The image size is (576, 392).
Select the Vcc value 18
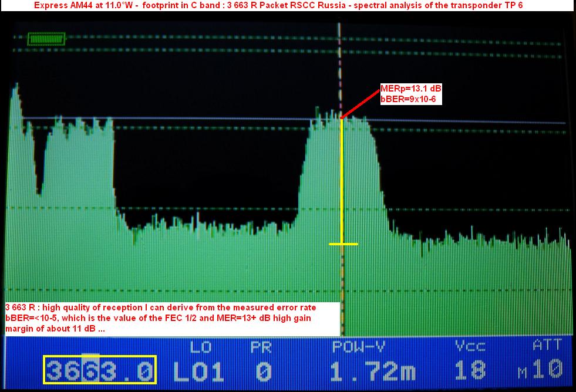[x=470, y=371]
